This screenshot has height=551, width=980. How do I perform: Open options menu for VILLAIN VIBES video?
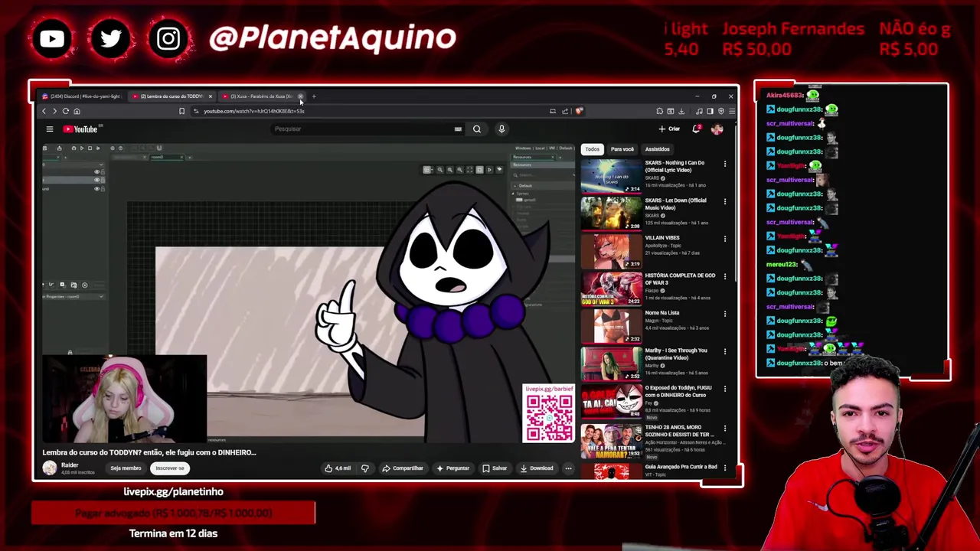725,239
